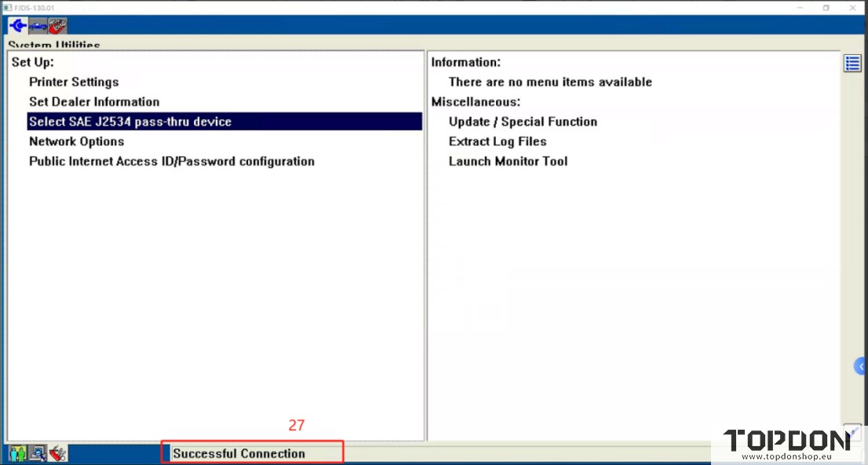The image size is (868, 465).
Task: Launch the Monitor Tool
Action: [x=508, y=161]
